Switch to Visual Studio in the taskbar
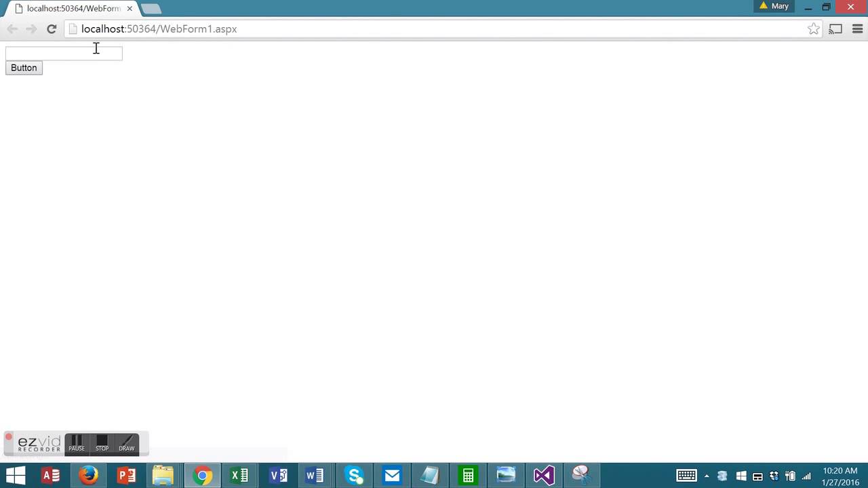This screenshot has width=868, height=488. 544,476
